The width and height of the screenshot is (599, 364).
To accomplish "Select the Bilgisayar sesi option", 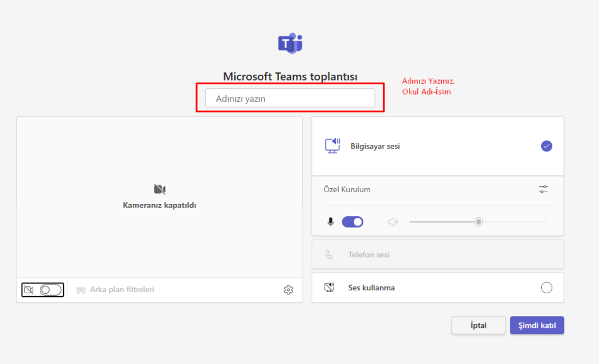I will coord(546,145).
